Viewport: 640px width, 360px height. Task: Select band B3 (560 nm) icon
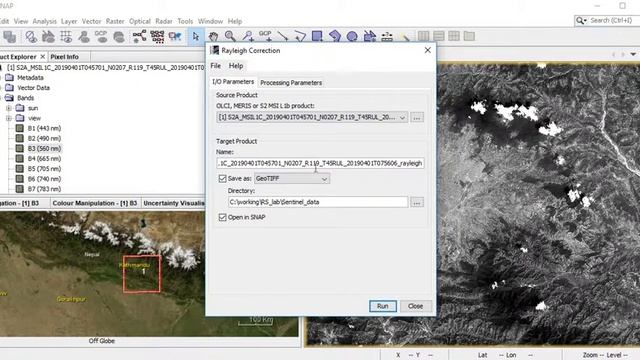pyautogui.click(x=19, y=149)
